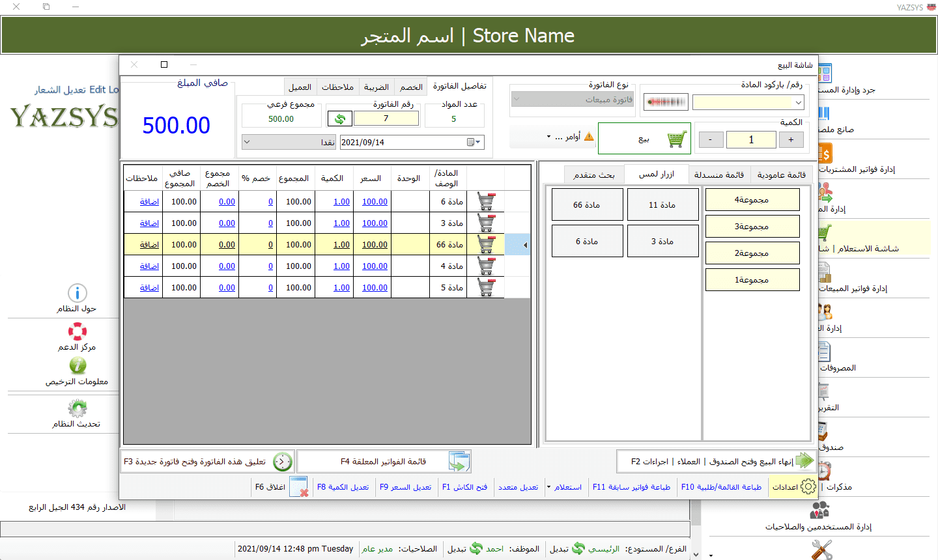
Task: Click the F6 اغلاق close icon
Action: pos(298,486)
